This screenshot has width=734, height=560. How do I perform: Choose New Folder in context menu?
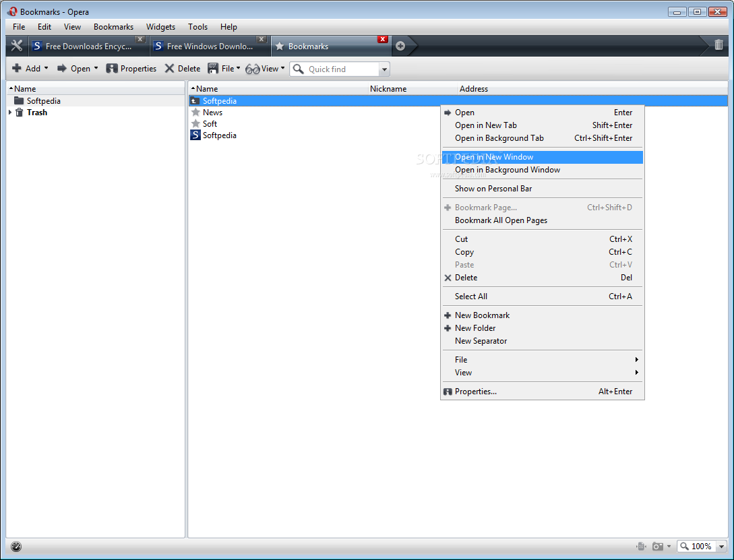point(543,328)
